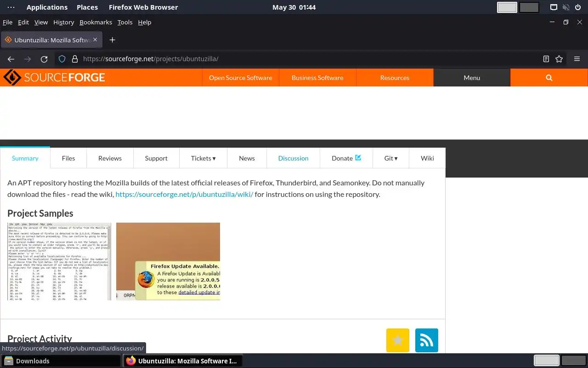
Task: Click the orange search magnifier icon
Action: pyautogui.click(x=549, y=78)
